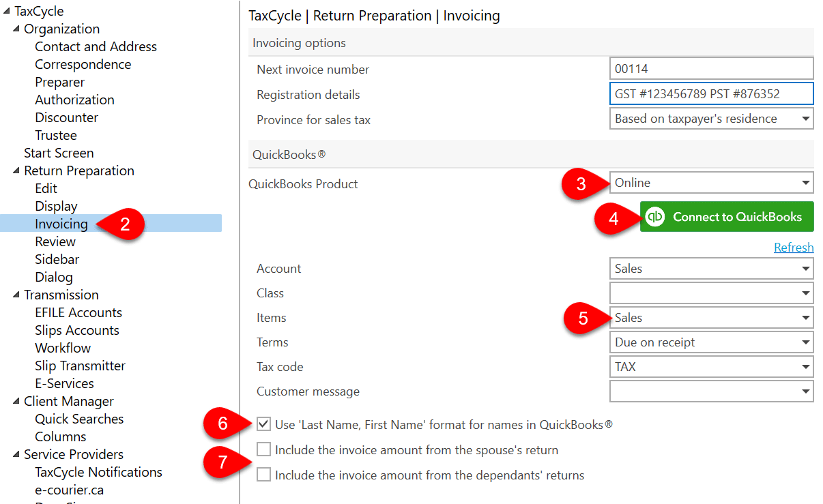Select Workflow under Transmission
The width and height of the screenshot is (823, 504).
point(63,348)
